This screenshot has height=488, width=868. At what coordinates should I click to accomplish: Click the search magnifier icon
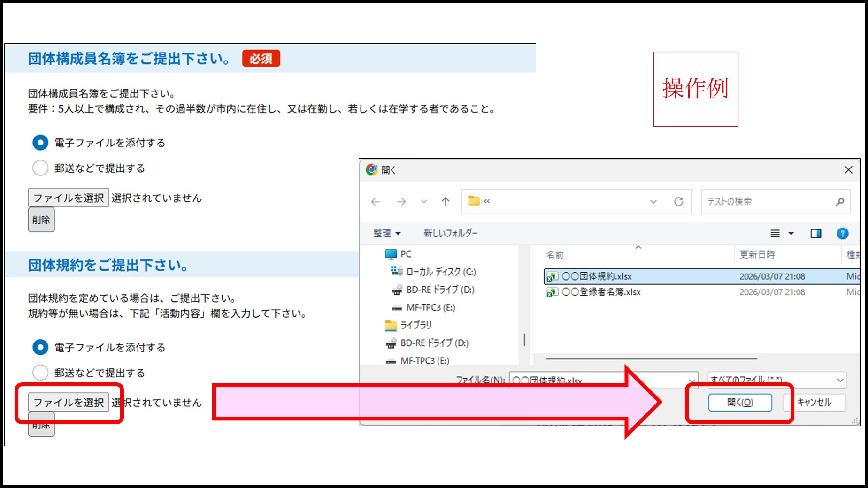(x=839, y=202)
